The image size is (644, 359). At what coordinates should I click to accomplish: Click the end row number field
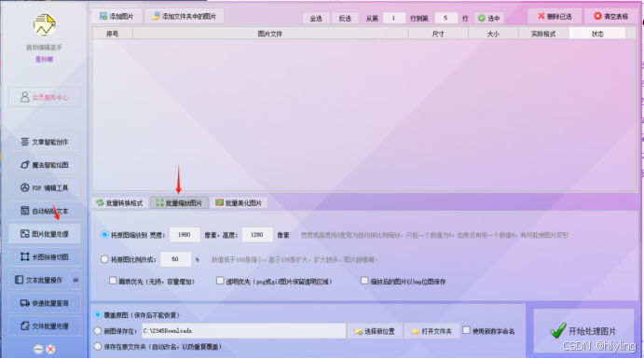pos(445,18)
